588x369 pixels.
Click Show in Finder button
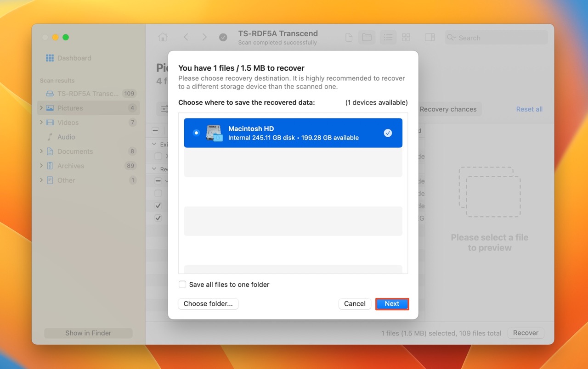pyautogui.click(x=88, y=333)
